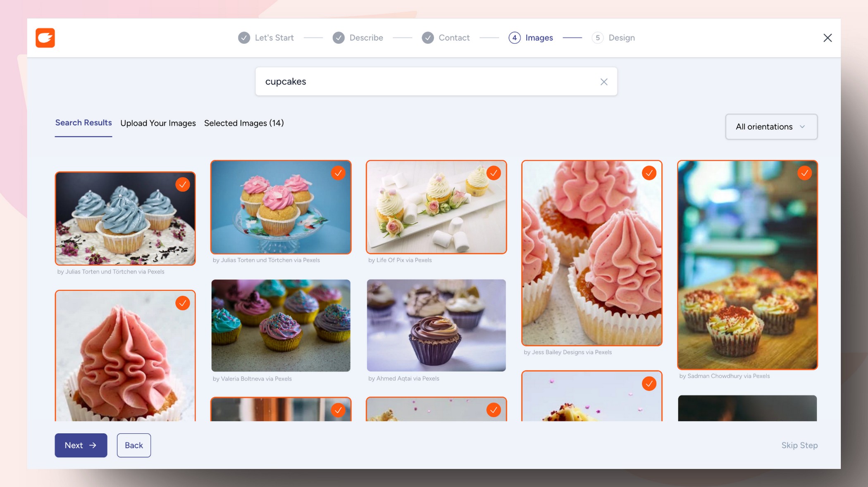Click the checkmark on Contact step
The height and width of the screenshot is (487, 868).
pyautogui.click(x=428, y=38)
